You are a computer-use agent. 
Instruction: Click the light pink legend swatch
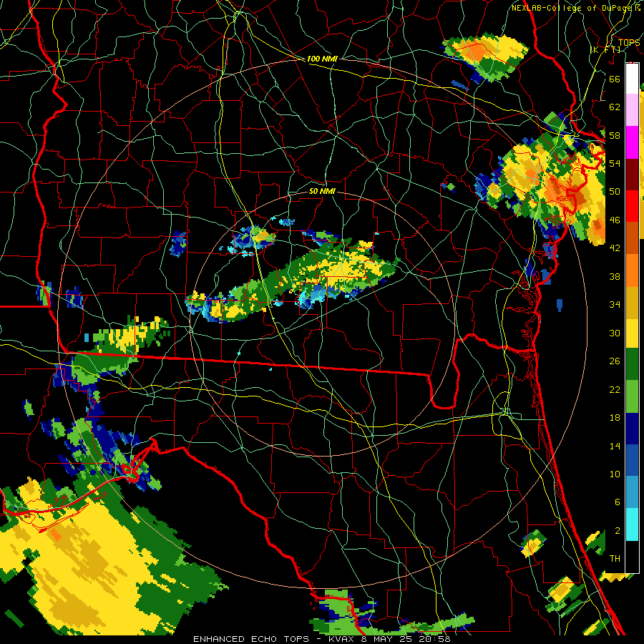click(x=632, y=109)
